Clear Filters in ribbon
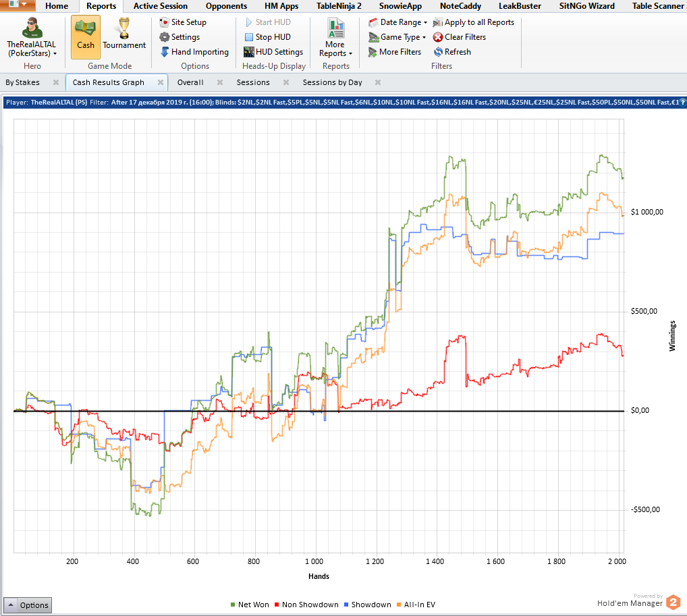Screen dimensions: 687x616 (459, 37)
